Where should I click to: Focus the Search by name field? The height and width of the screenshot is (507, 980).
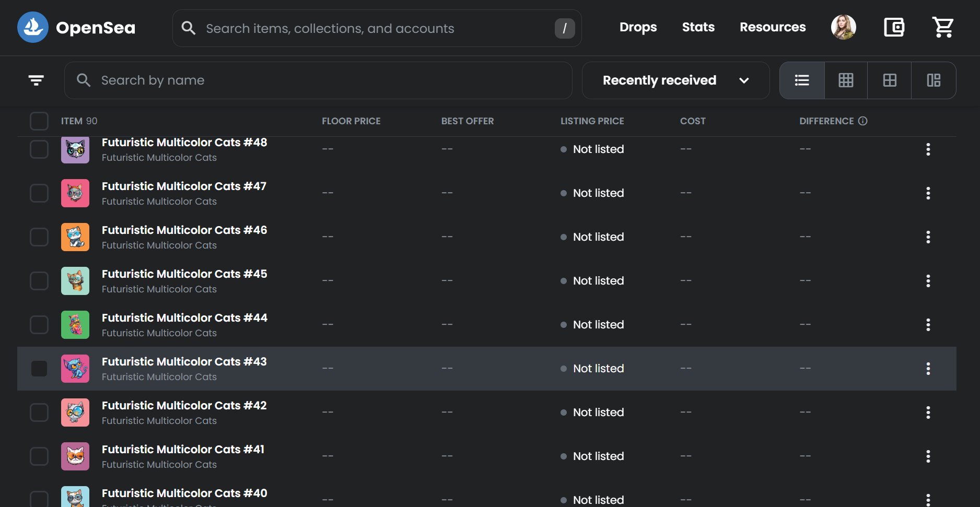[x=318, y=80]
